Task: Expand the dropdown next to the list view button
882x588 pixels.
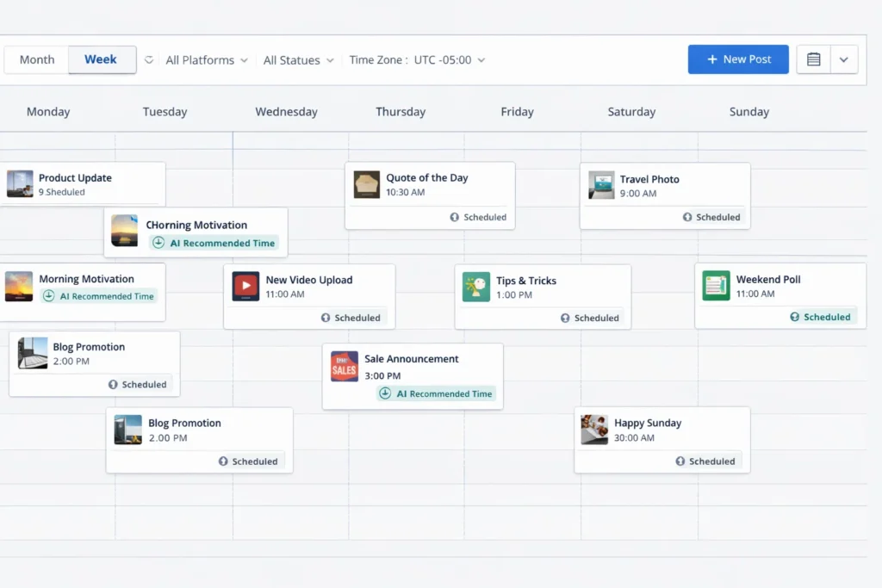Action: coord(843,59)
